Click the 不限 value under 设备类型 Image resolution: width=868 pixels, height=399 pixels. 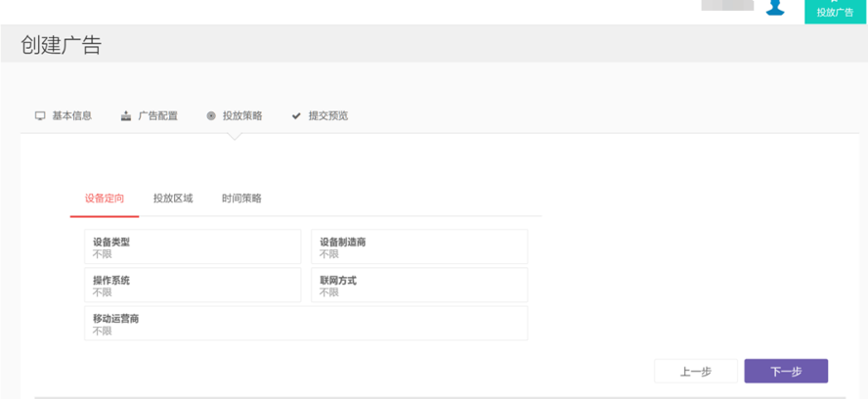[x=103, y=254]
